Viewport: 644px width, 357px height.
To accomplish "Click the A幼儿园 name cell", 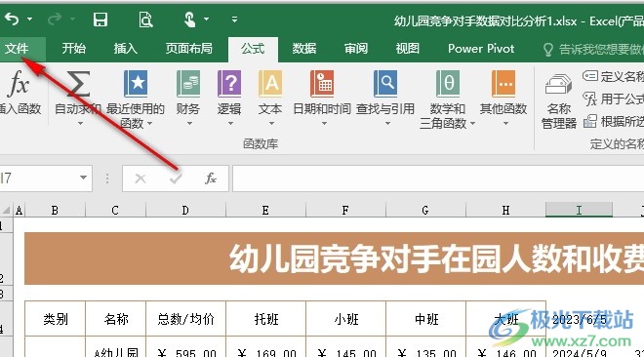I will pos(115,347).
